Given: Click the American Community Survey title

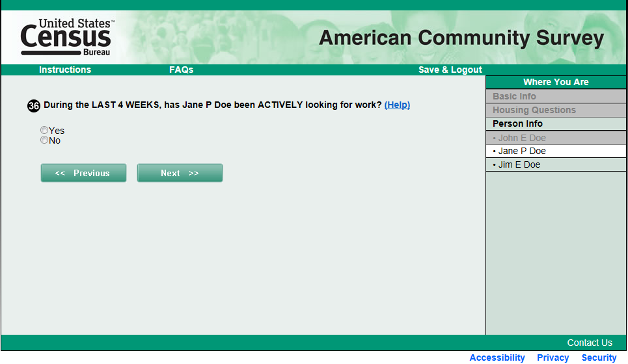Looking at the screenshot, I should click(x=461, y=38).
